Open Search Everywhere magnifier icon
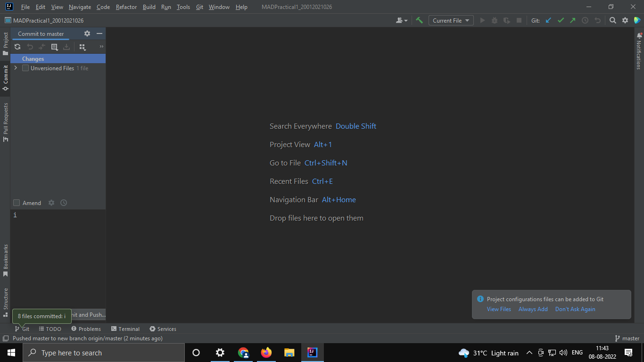This screenshot has height=362, width=644. (x=613, y=20)
